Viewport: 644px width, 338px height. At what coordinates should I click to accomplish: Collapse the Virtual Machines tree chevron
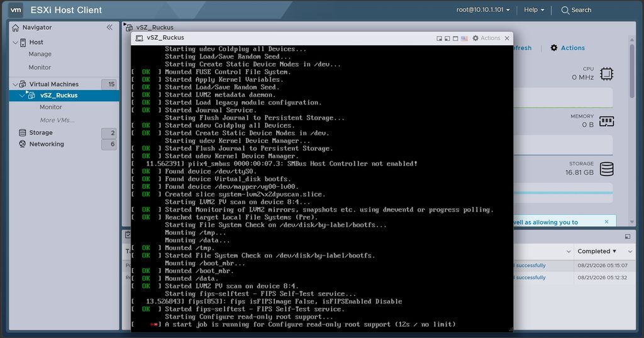pos(15,84)
